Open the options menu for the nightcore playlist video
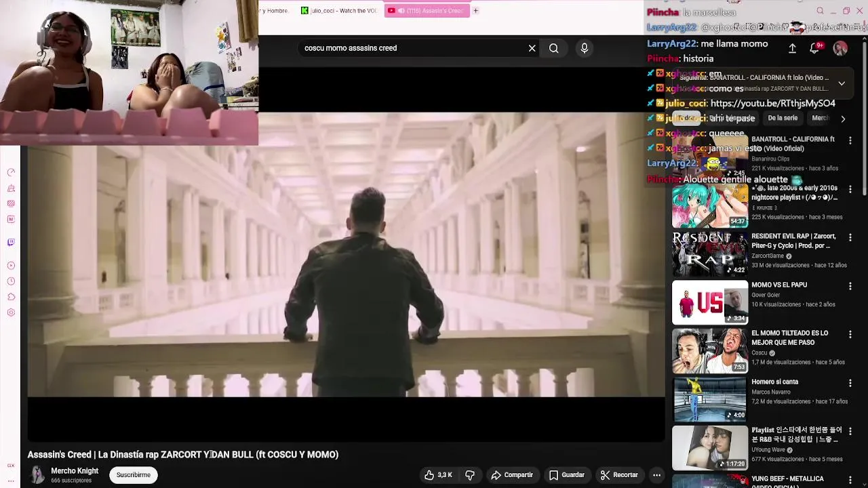 (x=850, y=189)
